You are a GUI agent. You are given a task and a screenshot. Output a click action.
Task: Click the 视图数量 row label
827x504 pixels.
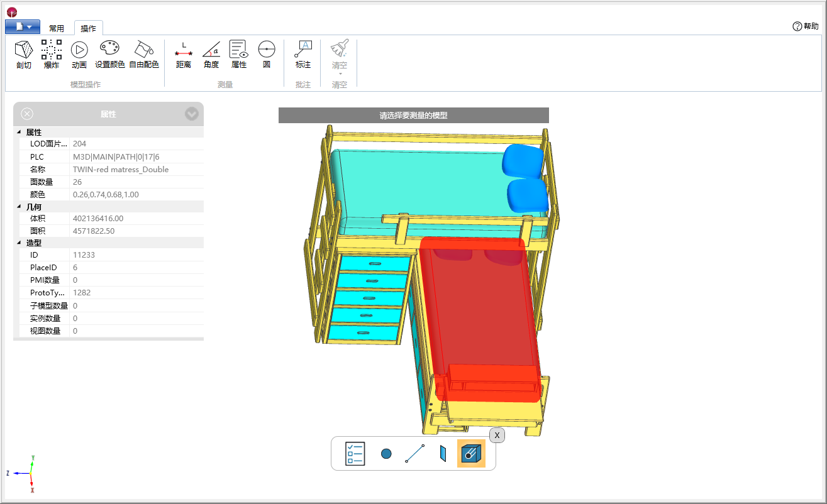click(45, 331)
